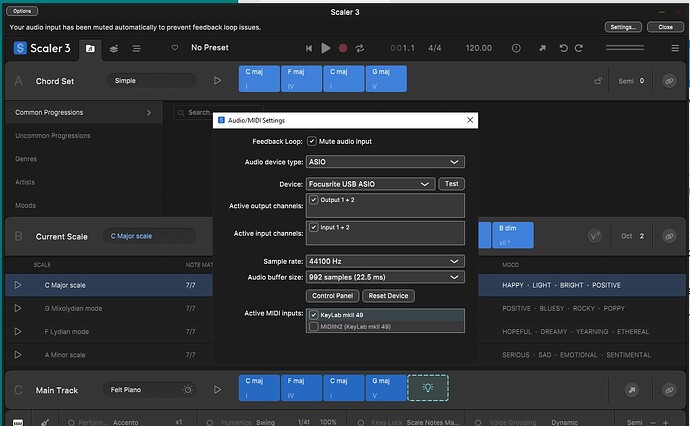Toggle Mute audio input checkbox
The image size is (690, 426).
[312, 141]
